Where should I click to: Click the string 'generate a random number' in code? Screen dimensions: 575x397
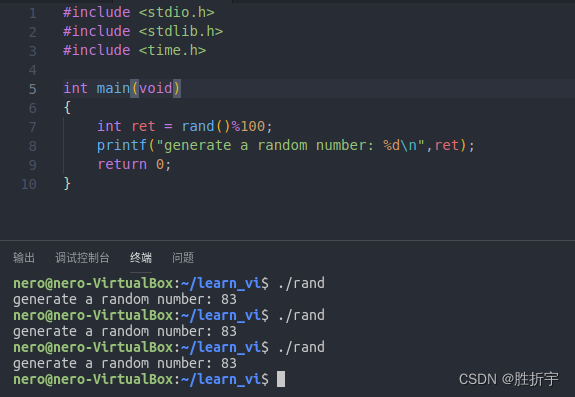pyautogui.click(x=265, y=146)
